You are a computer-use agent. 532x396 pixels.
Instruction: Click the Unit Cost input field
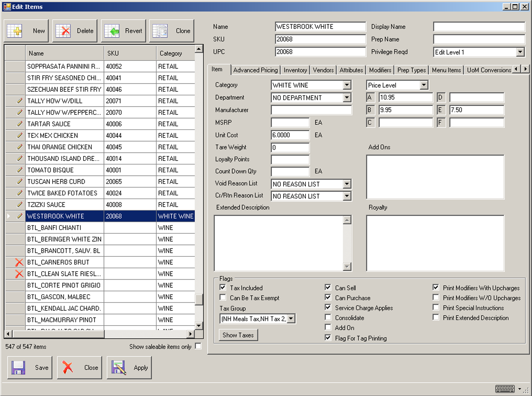pos(290,135)
